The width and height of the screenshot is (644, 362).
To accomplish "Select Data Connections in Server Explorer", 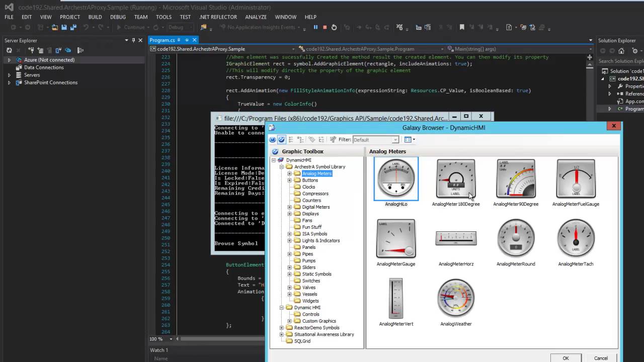I will (x=44, y=67).
